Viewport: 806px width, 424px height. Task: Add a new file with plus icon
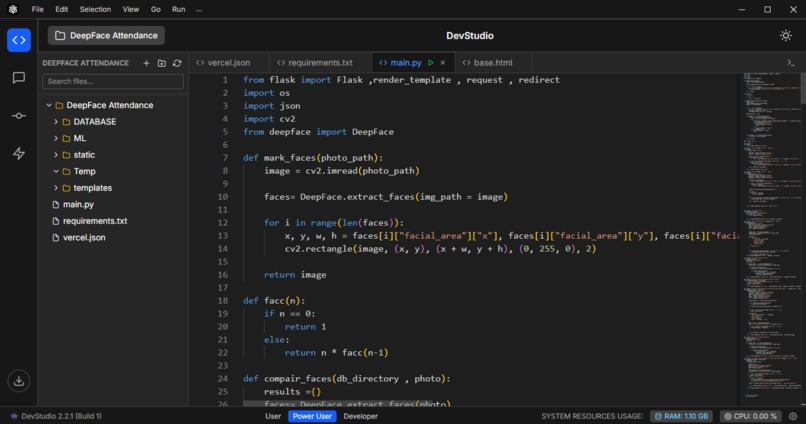[x=146, y=63]
